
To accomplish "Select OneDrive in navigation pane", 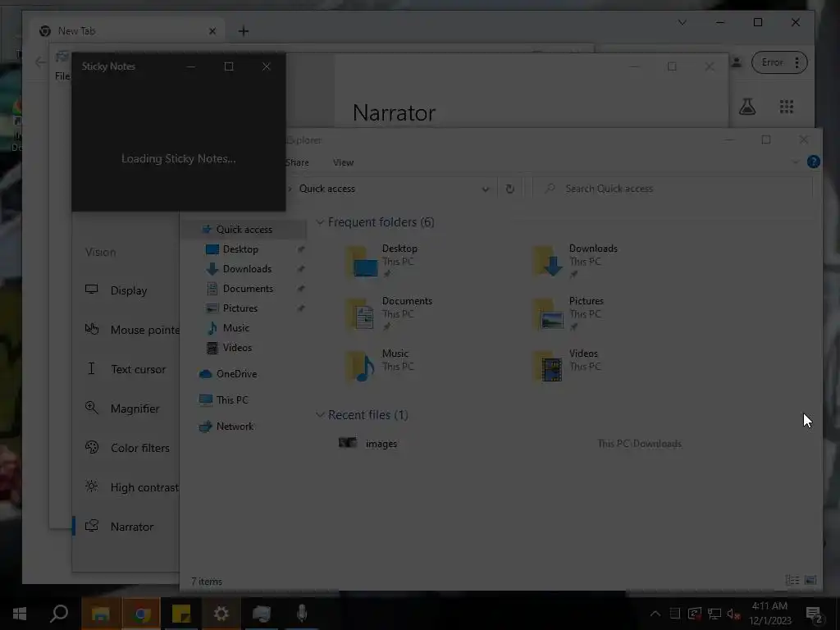I will (x=236, y=374).
